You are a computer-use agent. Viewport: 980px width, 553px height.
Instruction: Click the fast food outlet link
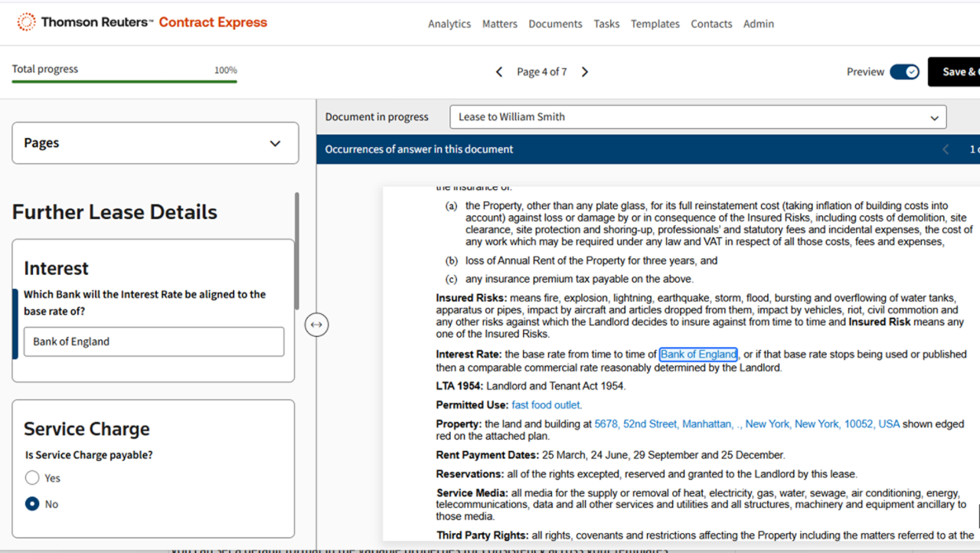(x=547, y=404)
